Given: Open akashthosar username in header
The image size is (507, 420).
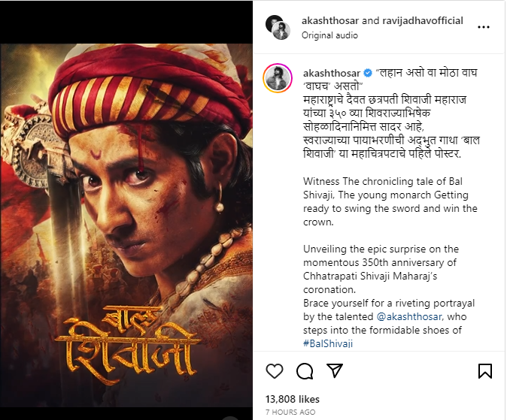Looking at the screenshot, I should click(x=330, y=21).
